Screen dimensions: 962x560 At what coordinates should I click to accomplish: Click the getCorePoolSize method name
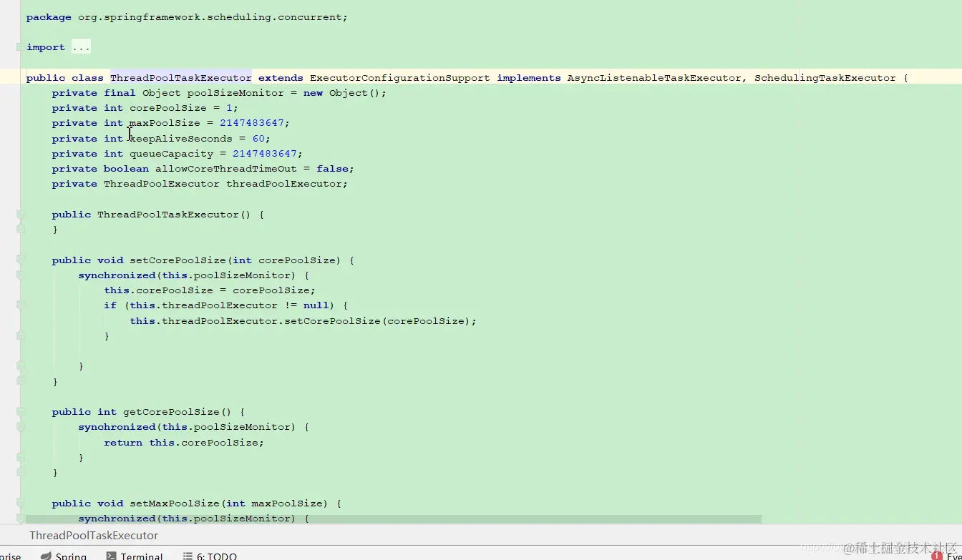(171, 412)
